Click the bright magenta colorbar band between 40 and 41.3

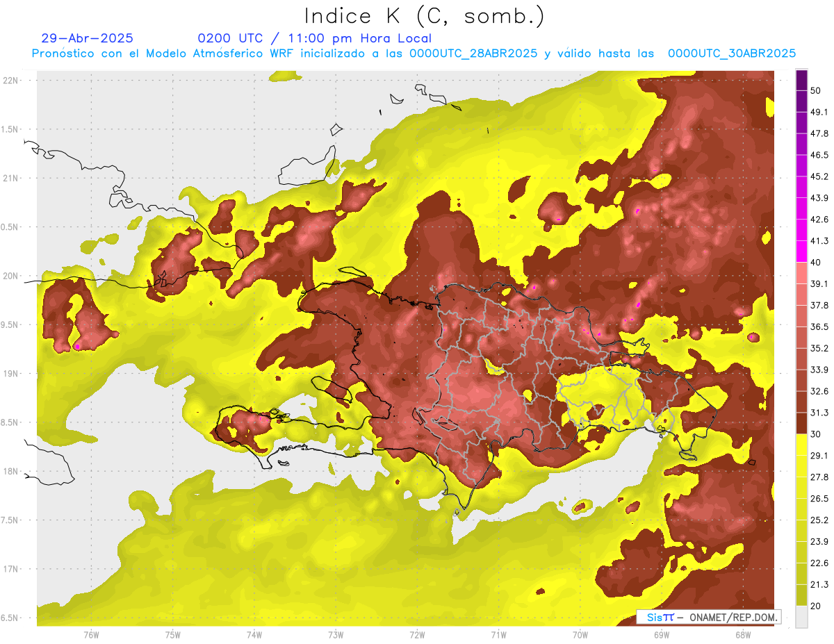[801, 251]
